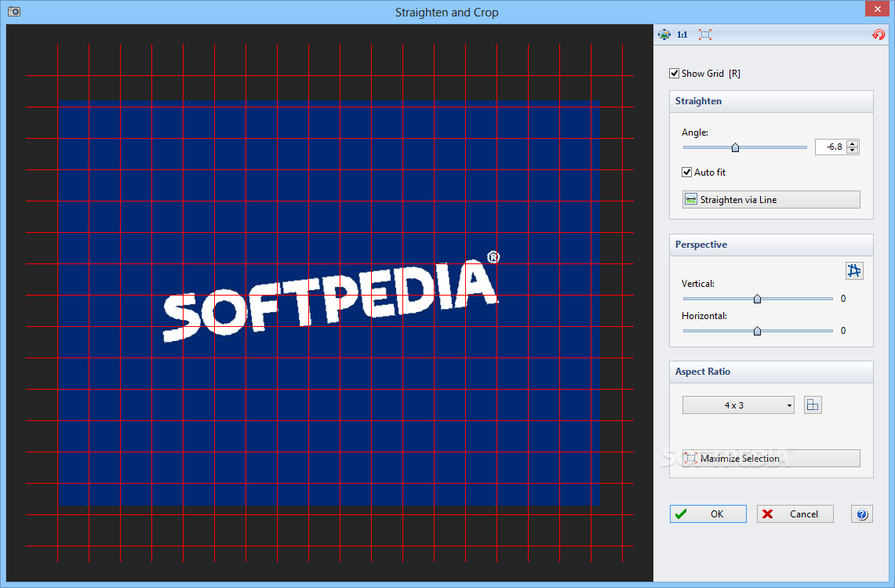The image size is (895, 588).
Task: Click the aspect ratio orientation swap icon
Action: pyautogui.click(x=812, y=405)
